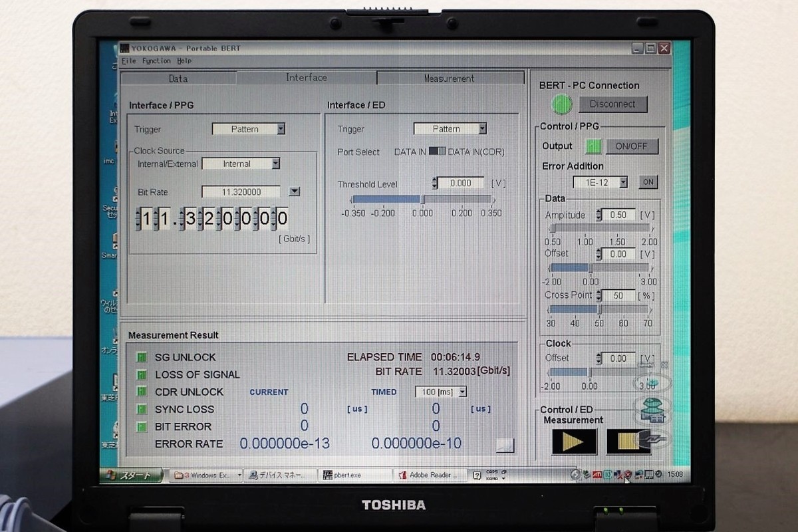Open pbert.exe in the taskbar
This screenshot has width=798, height=532.
tap(354, 475)
